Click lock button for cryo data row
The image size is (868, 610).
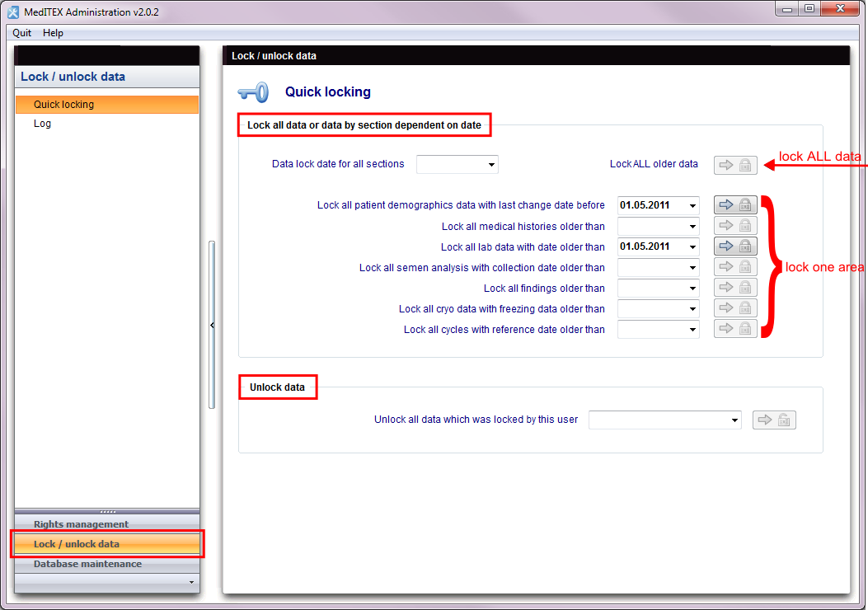(x=735, y=307)
